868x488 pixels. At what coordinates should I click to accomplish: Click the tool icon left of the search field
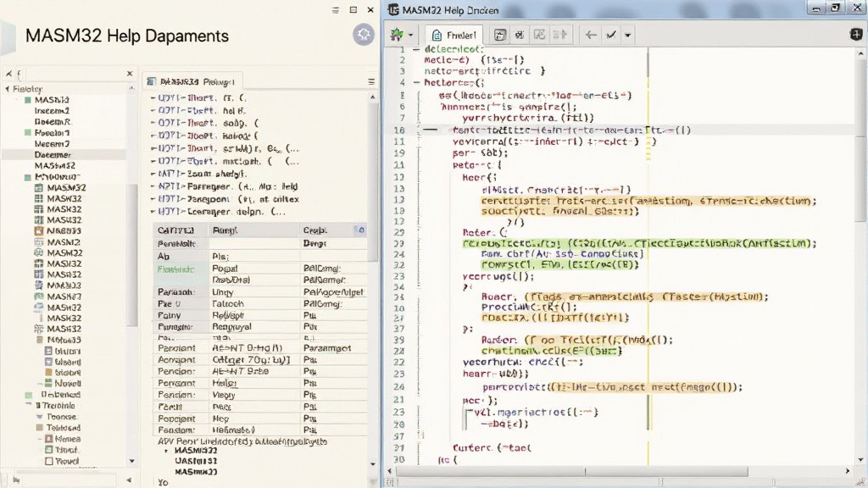pos(8,73)
